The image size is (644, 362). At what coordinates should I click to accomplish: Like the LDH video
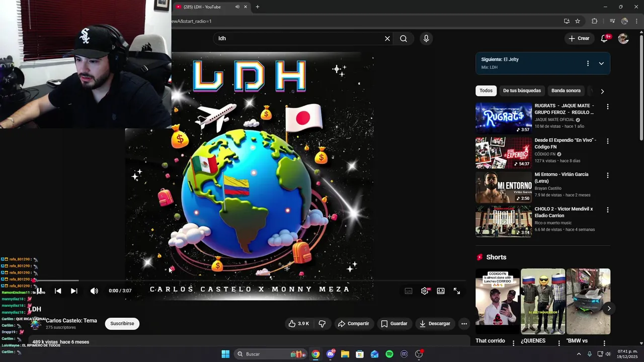[x=298, y=324]
